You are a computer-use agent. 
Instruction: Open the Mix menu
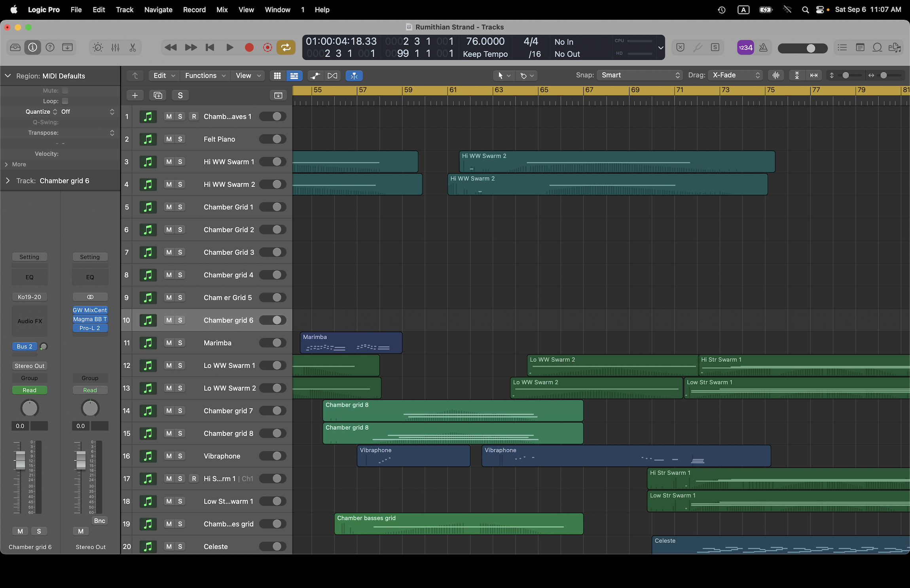(x=222, y=9)
